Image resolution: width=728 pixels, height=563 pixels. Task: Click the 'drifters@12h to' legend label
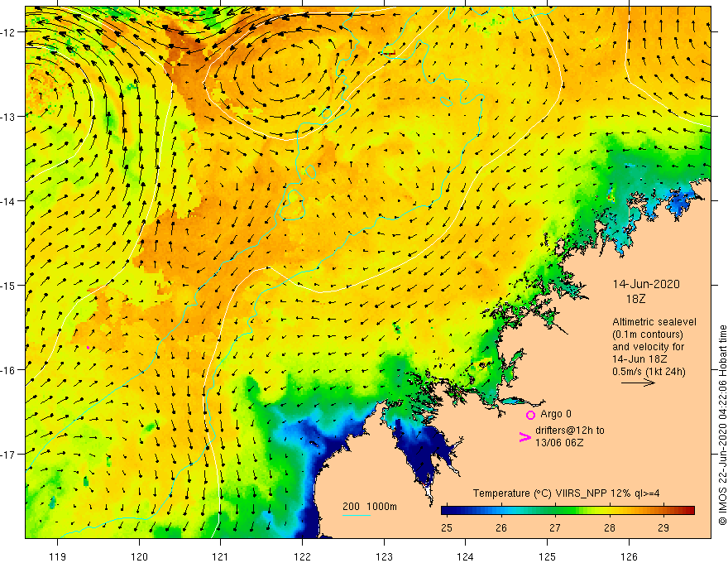pyautogui.click(x=570, y=431)
